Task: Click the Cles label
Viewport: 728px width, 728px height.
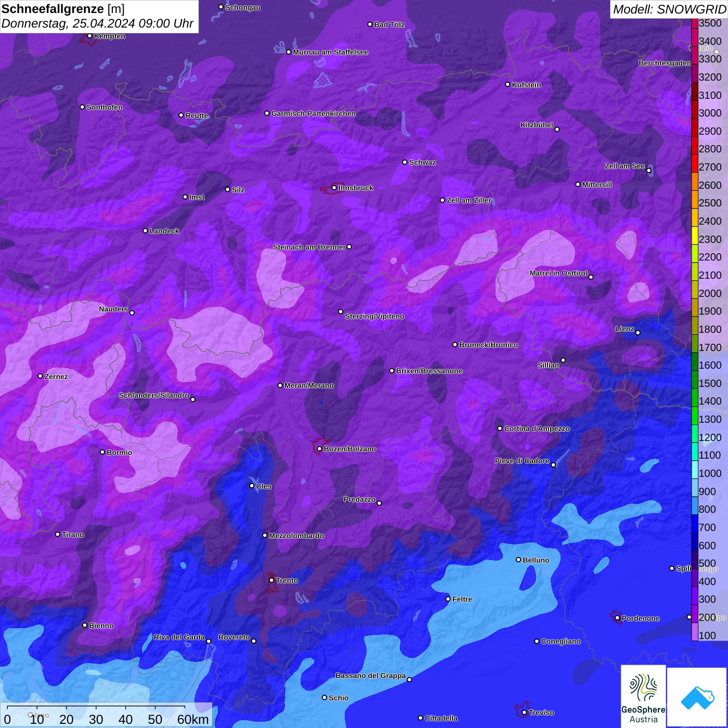Action: tap(264, 486)
